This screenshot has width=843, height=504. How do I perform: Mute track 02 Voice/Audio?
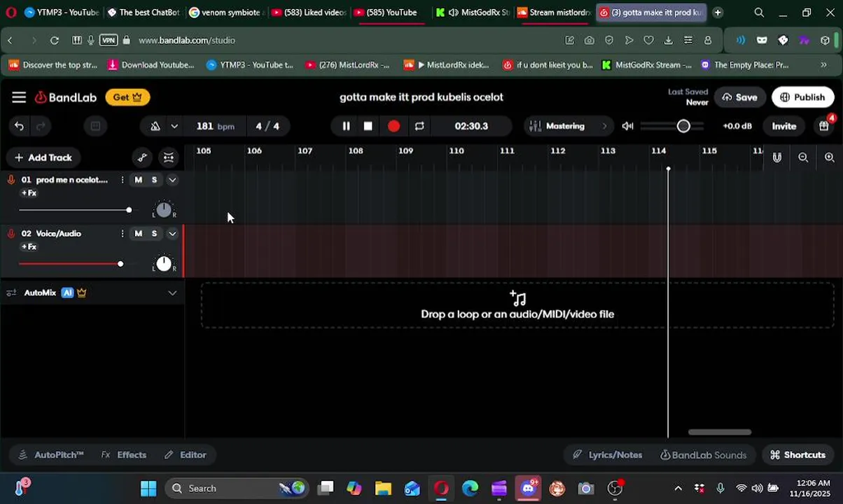tap(138, 234)
